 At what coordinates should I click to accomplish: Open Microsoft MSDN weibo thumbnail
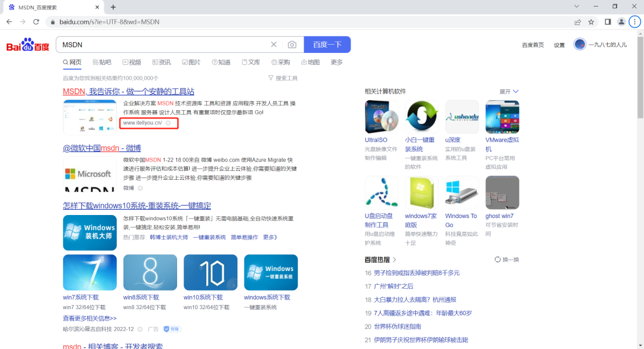tap(89, 174)
